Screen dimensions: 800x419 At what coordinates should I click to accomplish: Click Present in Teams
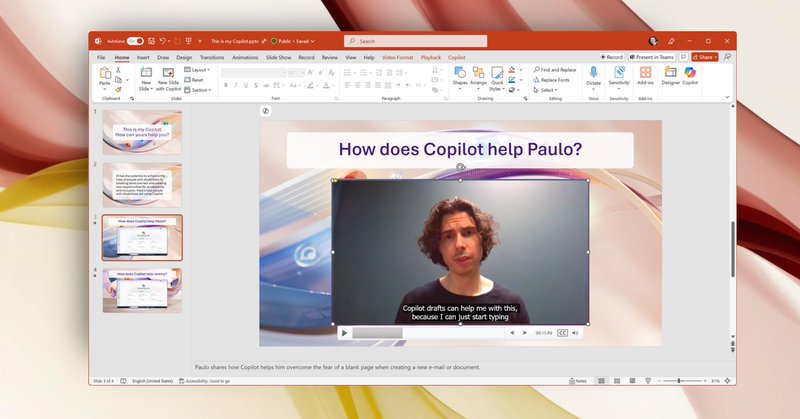pyautogui.click(x=652, y=57)
